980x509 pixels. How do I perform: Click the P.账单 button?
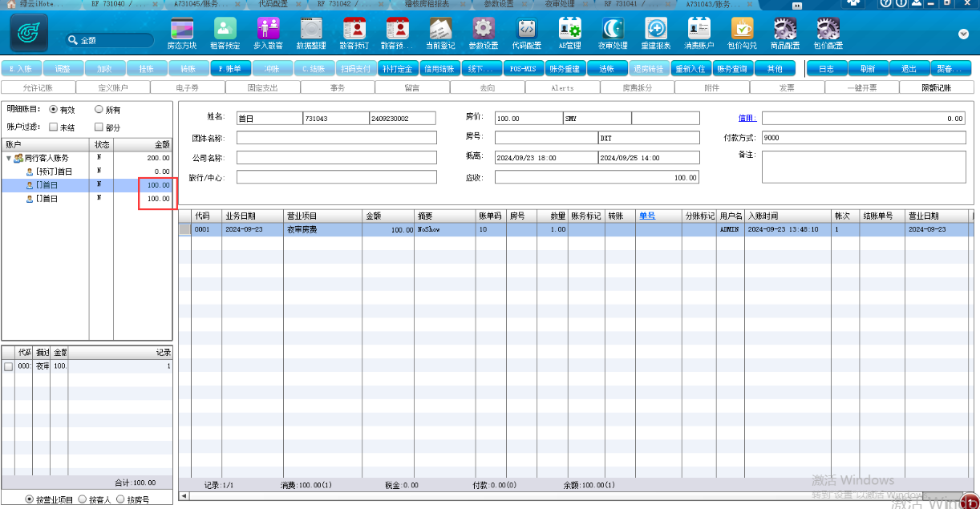coord(230,69)
